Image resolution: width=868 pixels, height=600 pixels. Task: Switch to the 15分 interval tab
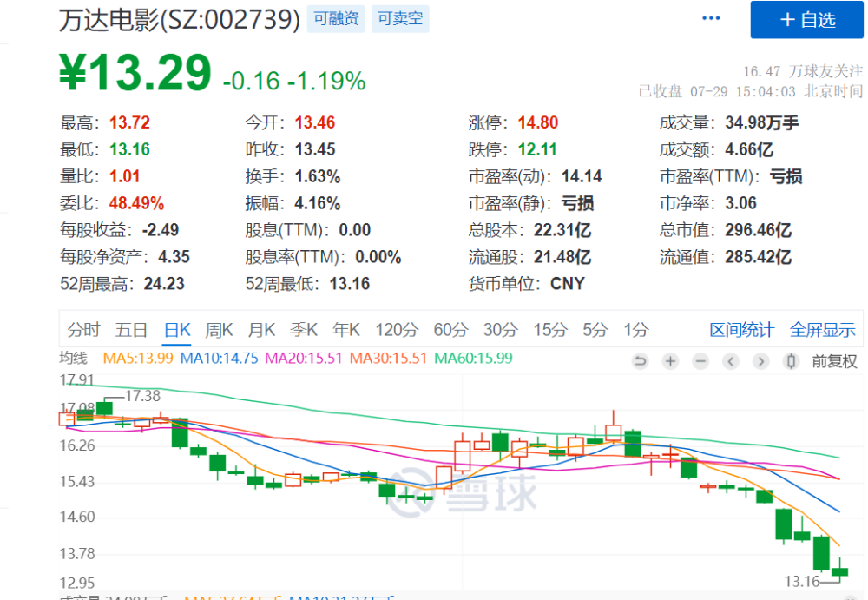(550, 330)
